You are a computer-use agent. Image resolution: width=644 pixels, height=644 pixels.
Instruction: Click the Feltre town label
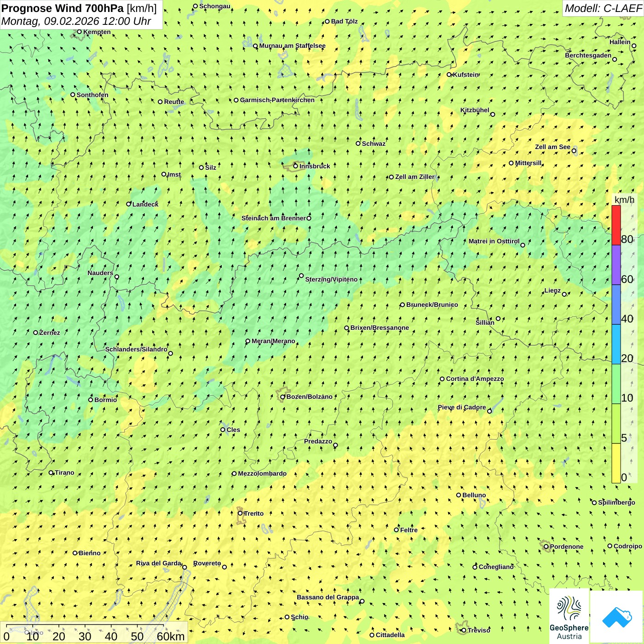click(x=409, y=530)
